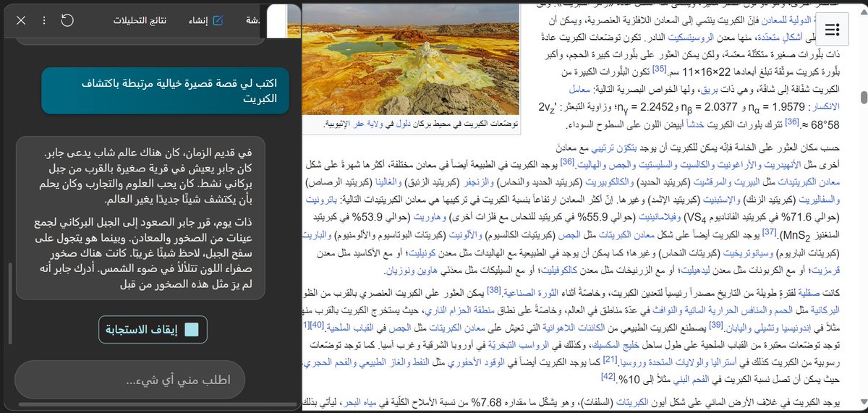The width and height of the screenshot is (868, 413).
Task: Open citation [35] after the crystal dimensions
Action: pos(660,70)
